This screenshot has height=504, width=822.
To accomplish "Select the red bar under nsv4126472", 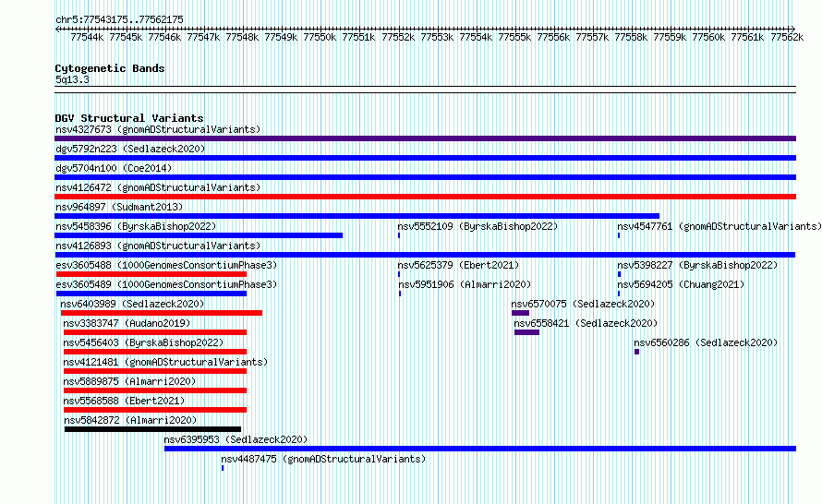I will [x=425, y=197].
